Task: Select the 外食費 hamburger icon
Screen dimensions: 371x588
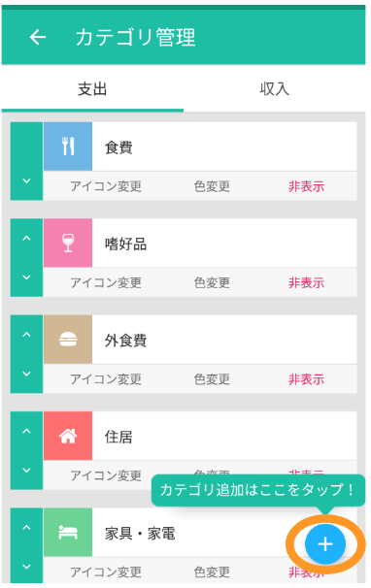Action: pyautogui.click(x=68, y=340)
